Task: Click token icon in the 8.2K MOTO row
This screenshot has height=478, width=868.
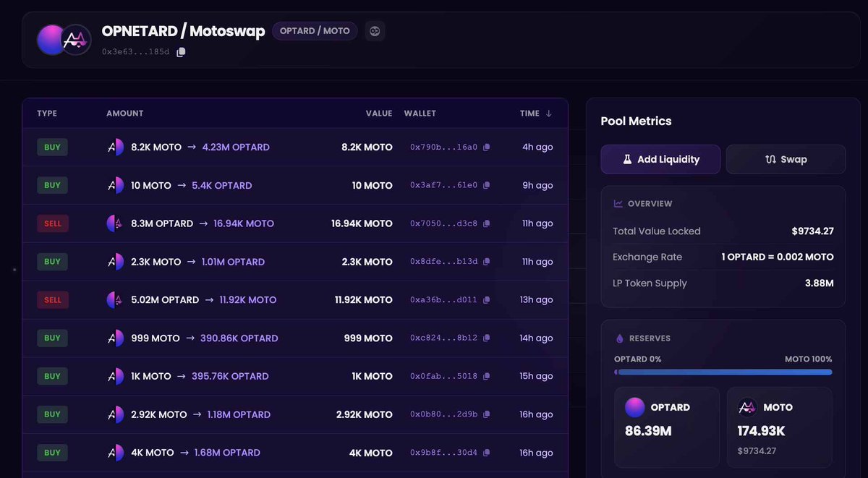Action: [115, 147]
